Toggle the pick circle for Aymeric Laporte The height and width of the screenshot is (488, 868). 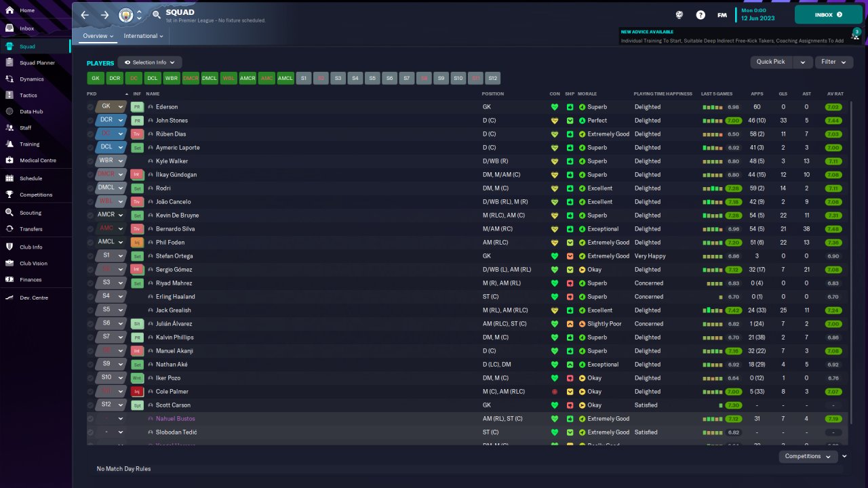(x=91, y=148)
